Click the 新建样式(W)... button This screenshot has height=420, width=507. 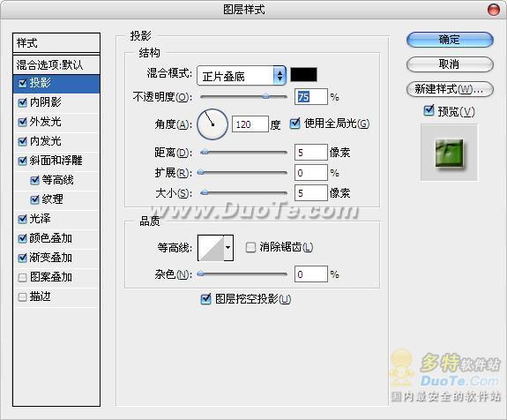[450, 88]
